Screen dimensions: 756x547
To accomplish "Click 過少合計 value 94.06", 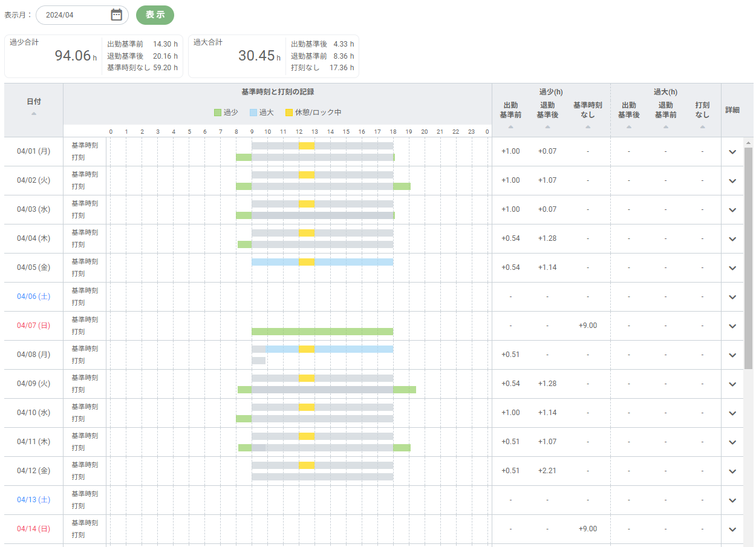I will pos(73,56).
